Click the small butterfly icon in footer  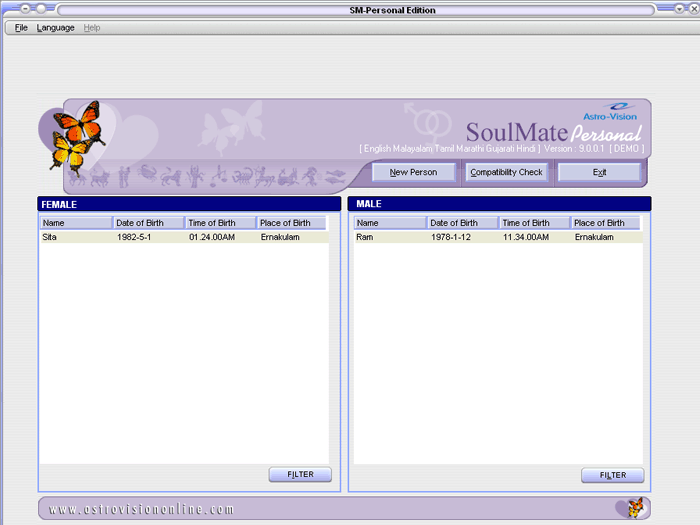635,508
